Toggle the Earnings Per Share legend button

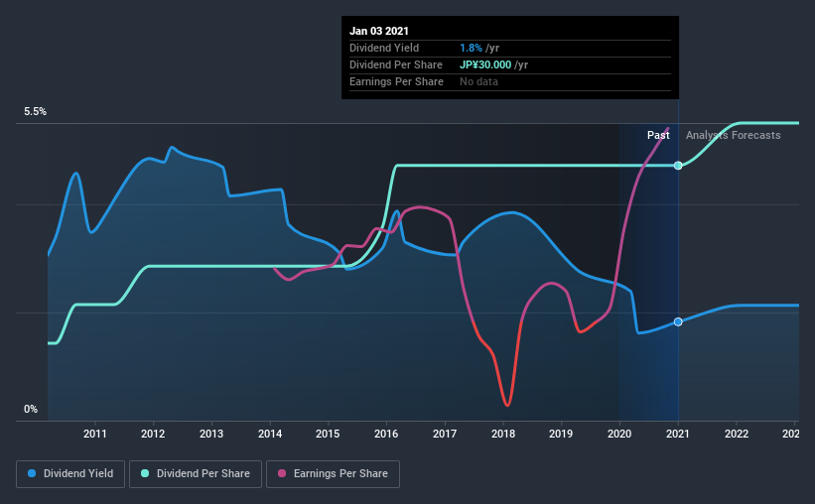(x=333, y=474)
